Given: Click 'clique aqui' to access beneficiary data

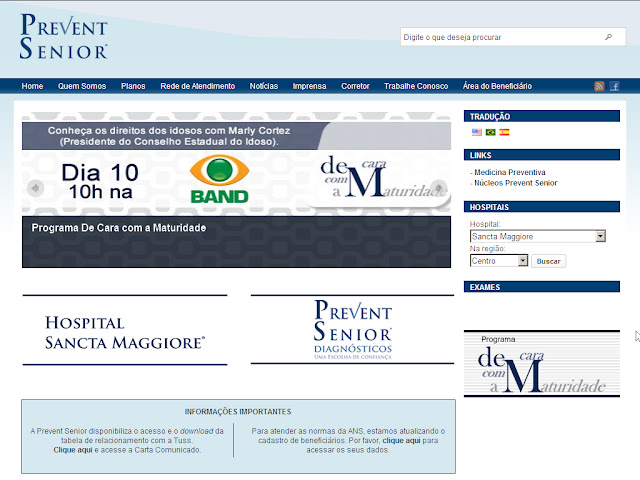Looking at the screenshot, I should (401, 440).
